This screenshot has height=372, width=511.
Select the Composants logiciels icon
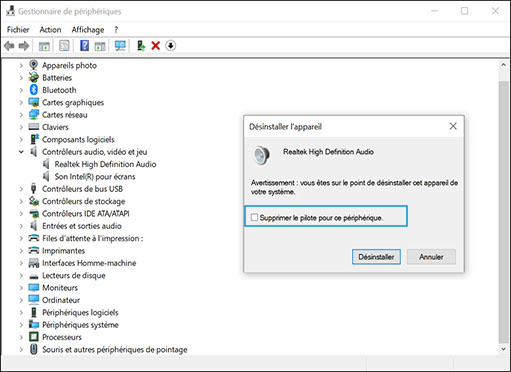[34, 139]
